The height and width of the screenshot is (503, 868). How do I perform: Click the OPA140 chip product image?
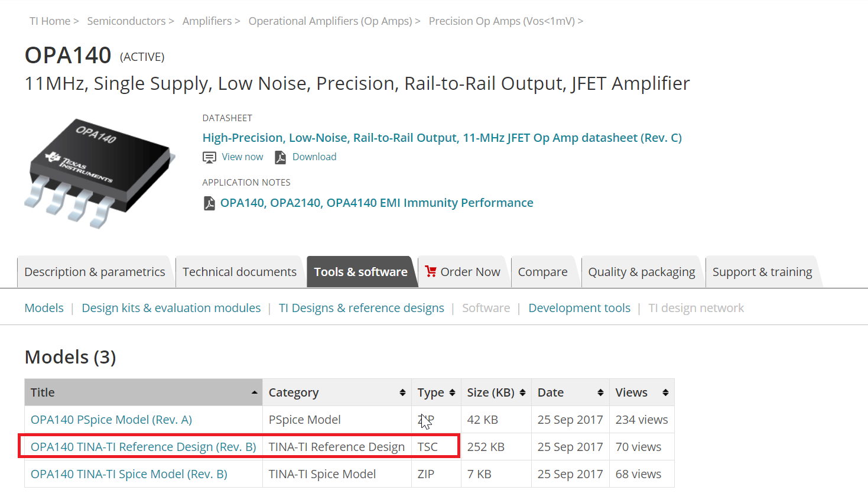point(99,171)
